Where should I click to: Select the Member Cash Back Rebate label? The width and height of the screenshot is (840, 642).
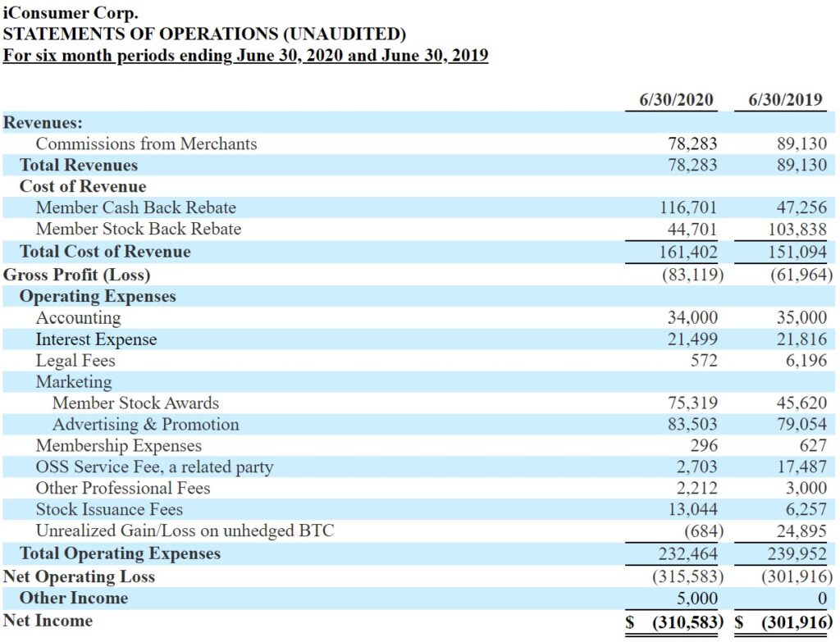click(136, 207)
